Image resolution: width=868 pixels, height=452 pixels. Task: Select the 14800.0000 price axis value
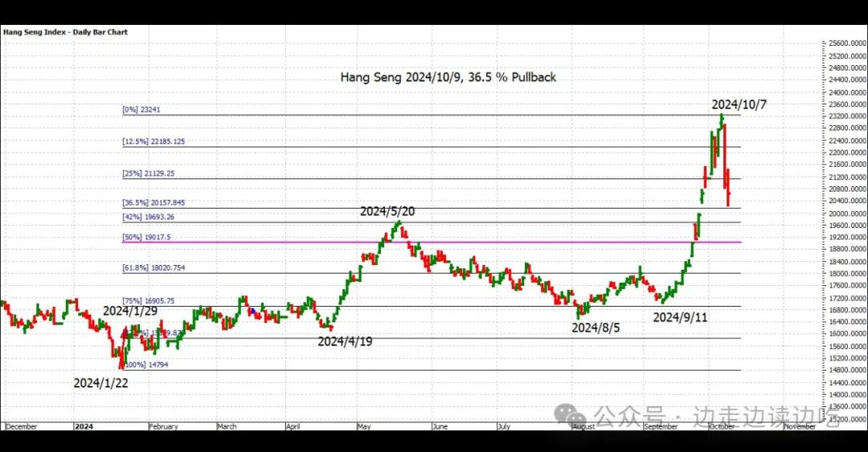point(848,370)
